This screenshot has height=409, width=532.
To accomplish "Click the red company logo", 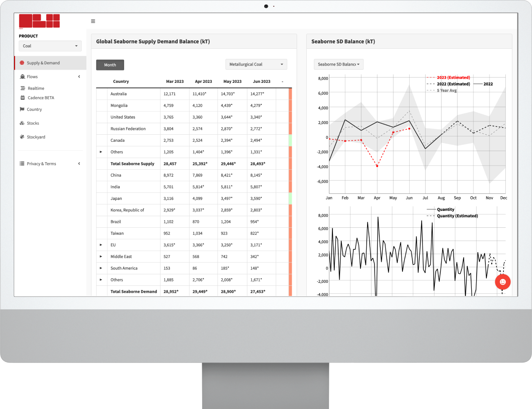I will [39, 21].
